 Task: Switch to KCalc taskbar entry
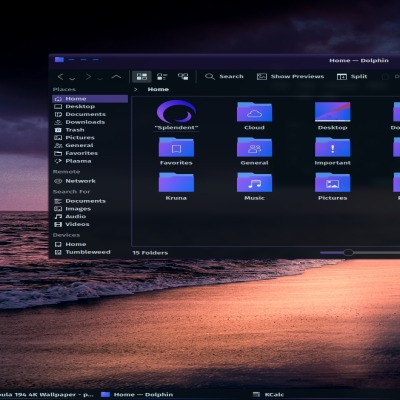click(x=268, y=395)
